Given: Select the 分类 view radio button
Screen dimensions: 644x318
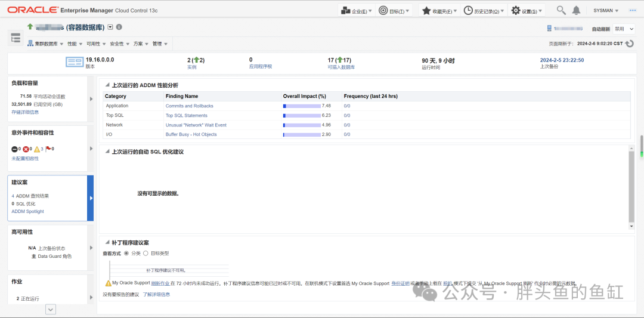Looking at the screenshot, I should [x=126, y=254].
